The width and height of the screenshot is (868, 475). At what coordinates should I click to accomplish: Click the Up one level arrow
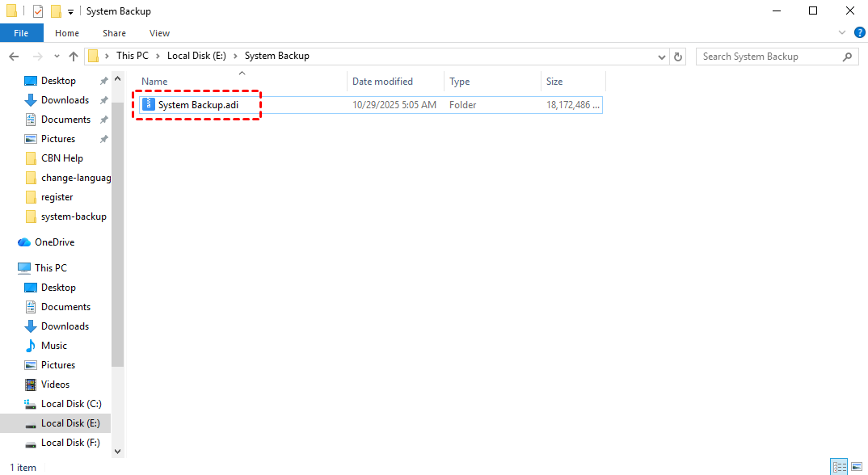[x=74, y=57]
